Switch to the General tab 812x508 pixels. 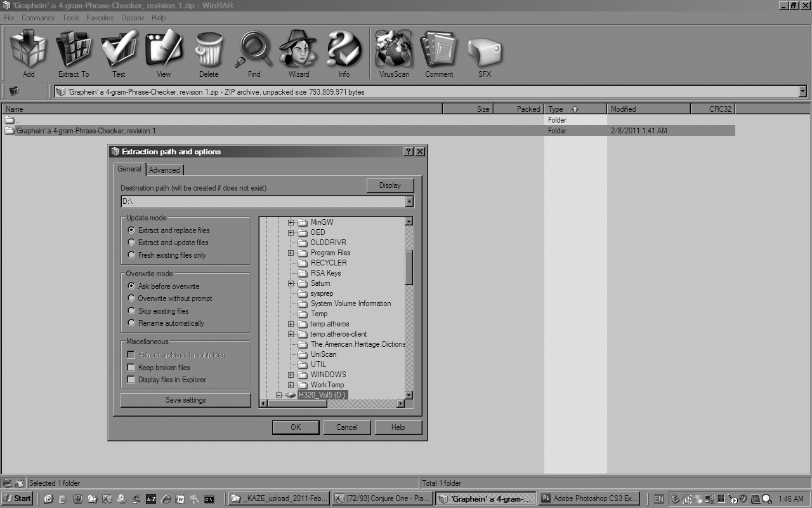[129, 169]
